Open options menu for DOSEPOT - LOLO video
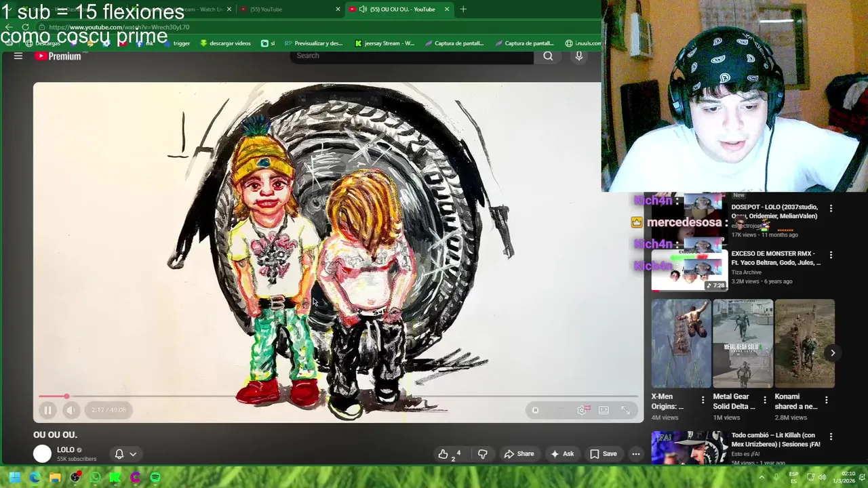Viewport: 868px width, 488px height. (831, 208)
